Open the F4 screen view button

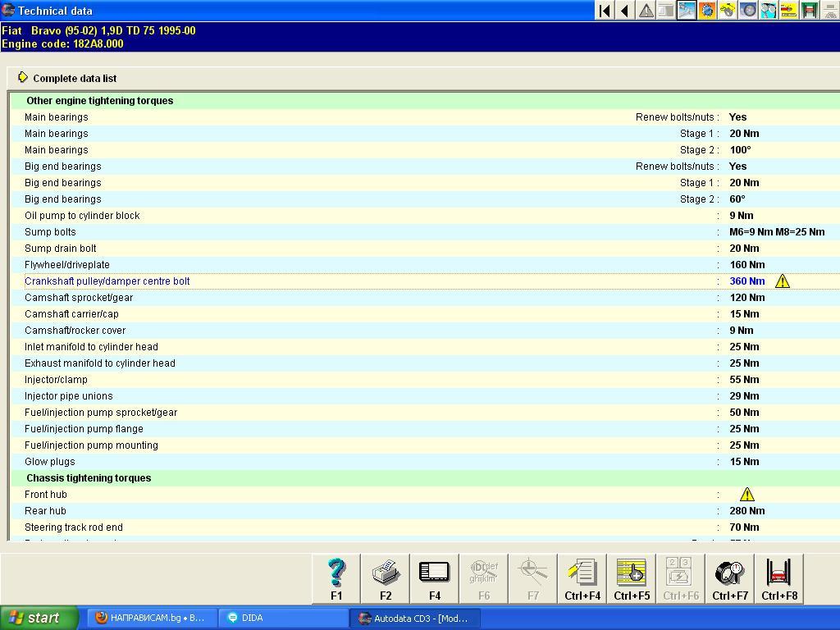click(435, 578)
